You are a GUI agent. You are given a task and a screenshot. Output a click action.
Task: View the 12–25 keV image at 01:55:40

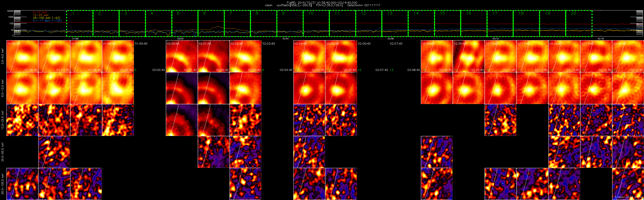point(22,120)
